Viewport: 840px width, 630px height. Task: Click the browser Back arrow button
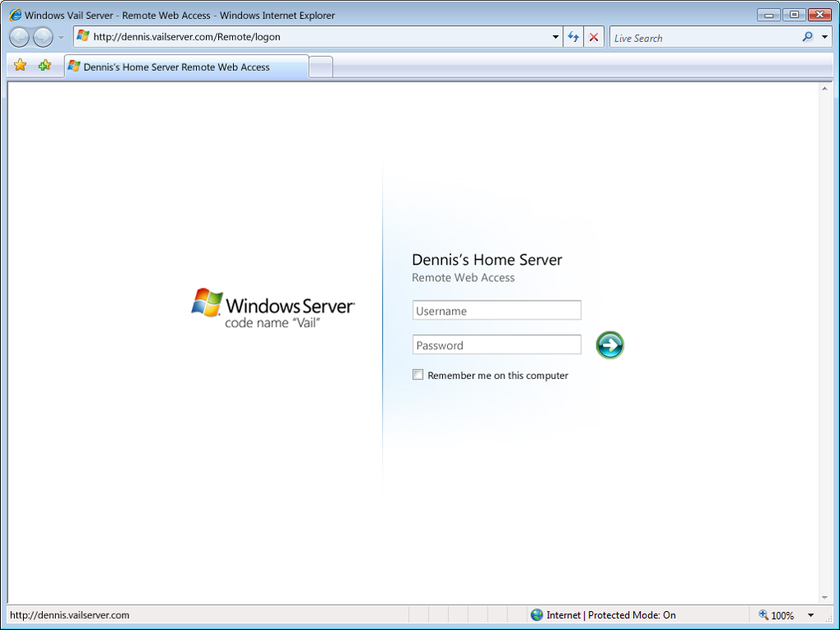click(19, 38)
